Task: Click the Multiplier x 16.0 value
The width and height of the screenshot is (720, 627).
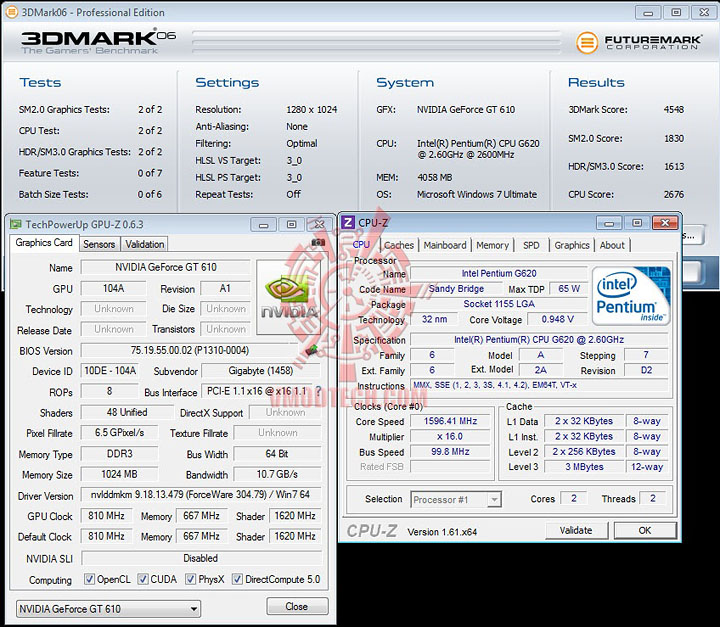Action: pos(450,436)
